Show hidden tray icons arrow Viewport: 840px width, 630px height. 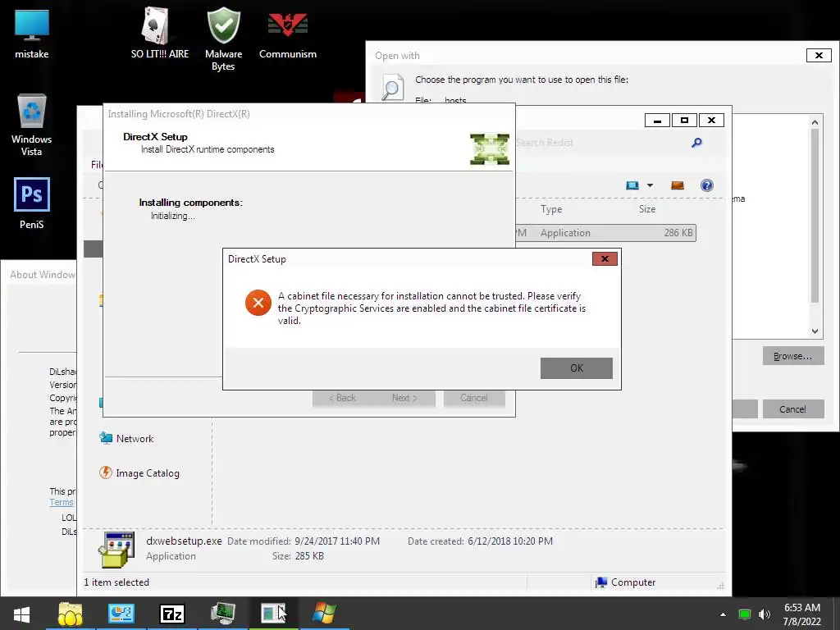tap(723, 614)
